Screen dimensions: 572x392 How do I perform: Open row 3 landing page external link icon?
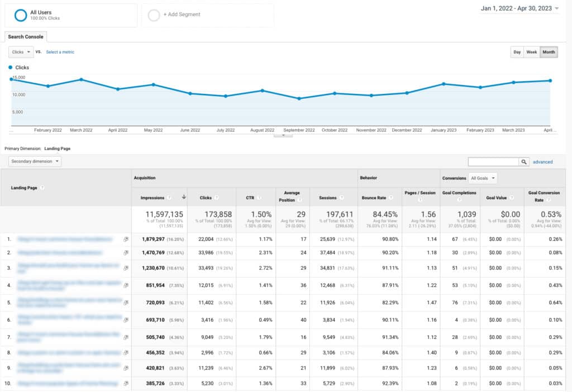pos(126,268)
